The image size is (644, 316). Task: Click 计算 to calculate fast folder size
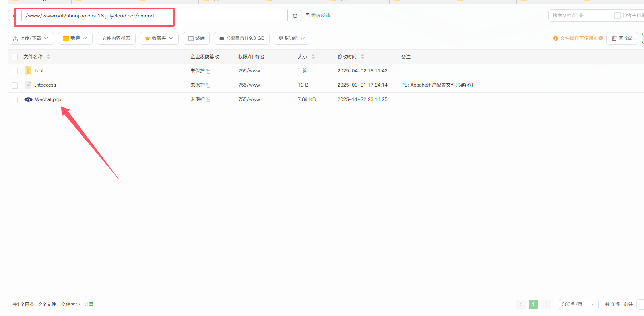coord(303,71)
